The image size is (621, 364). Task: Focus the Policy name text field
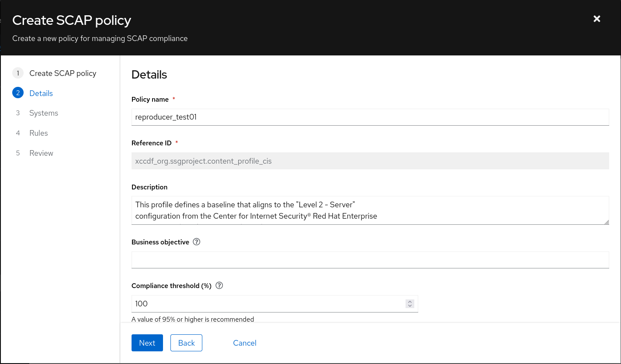pyautogui.click(x=370, y=117)
